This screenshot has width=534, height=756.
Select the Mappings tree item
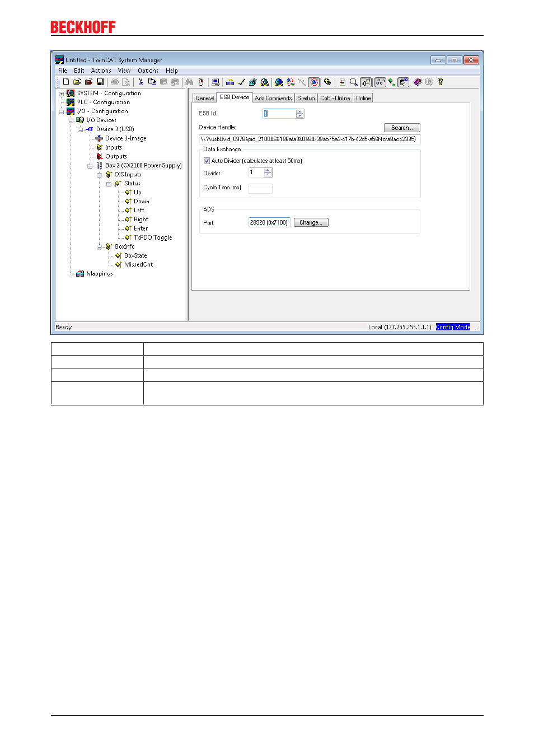point(100,274)
